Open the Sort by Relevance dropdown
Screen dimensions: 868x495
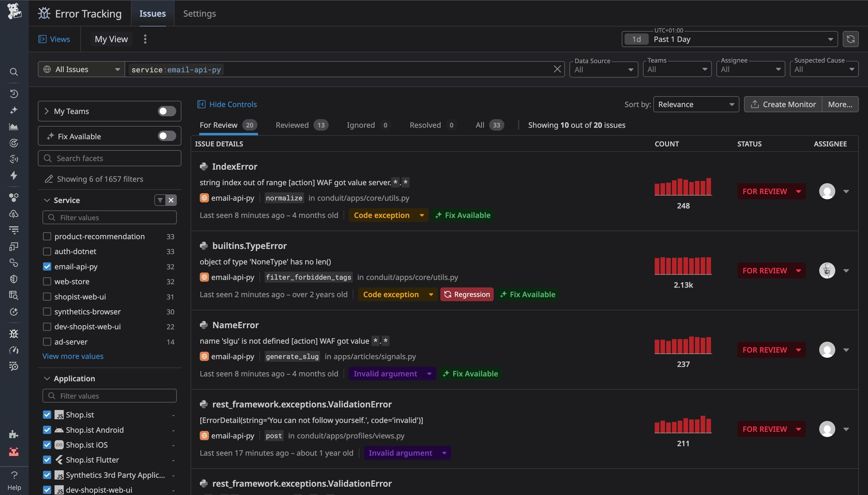pos(696,104)
